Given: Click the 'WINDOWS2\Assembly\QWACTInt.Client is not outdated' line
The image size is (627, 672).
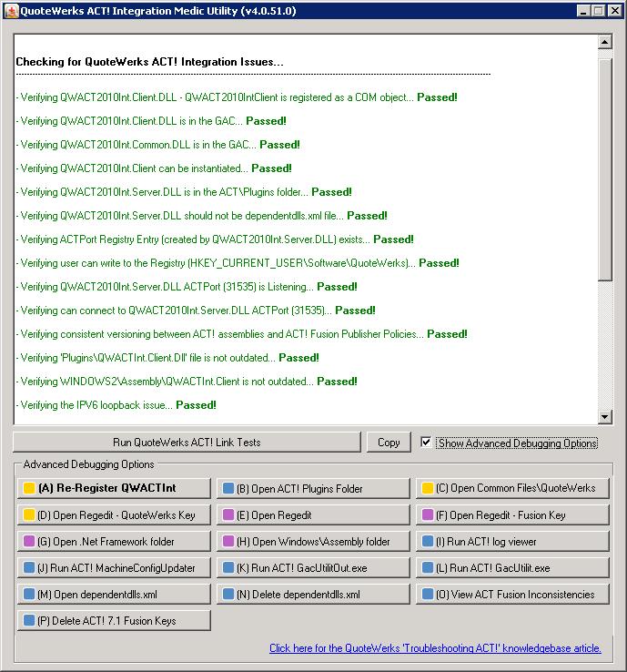Looking at the screenshot, I should 187,381.
